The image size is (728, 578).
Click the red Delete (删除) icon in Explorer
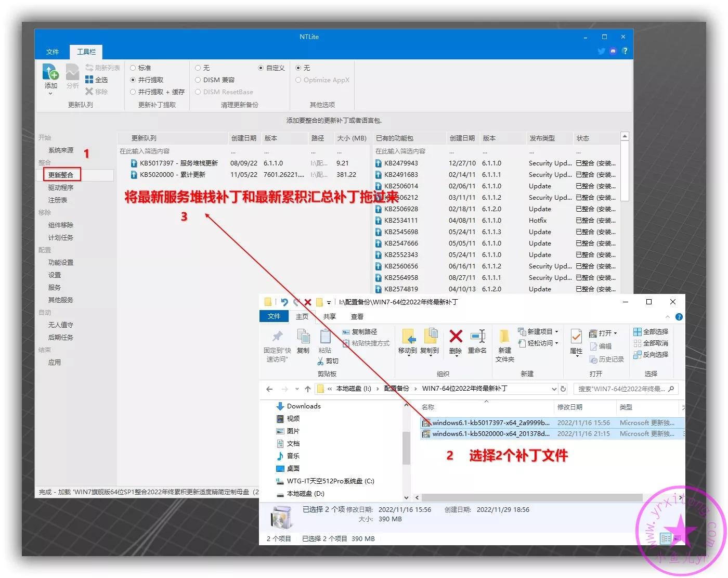[456, 336]
